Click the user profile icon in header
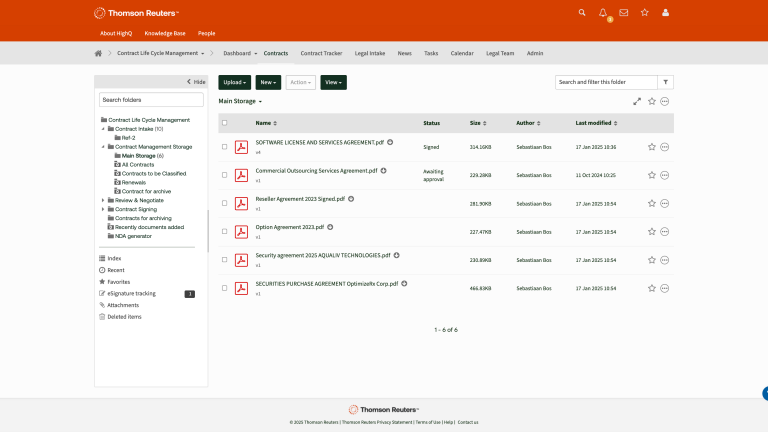The image size is (768, 432). click(x=666, y=13)
